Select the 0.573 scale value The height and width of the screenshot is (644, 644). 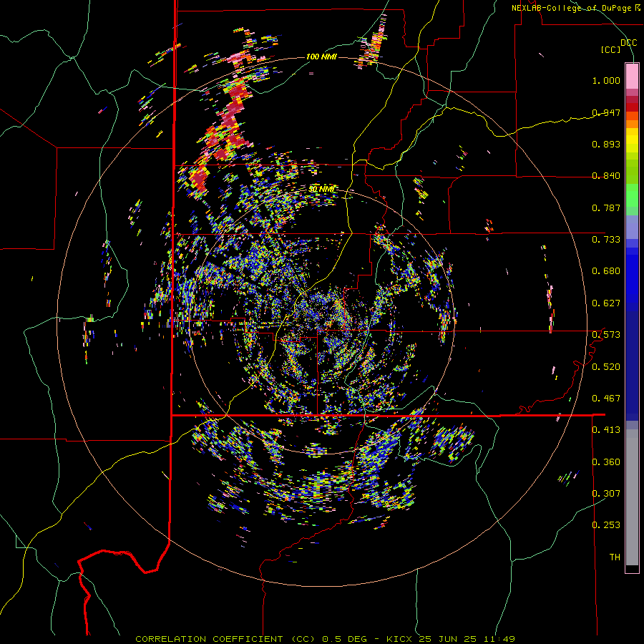[606, 335]
